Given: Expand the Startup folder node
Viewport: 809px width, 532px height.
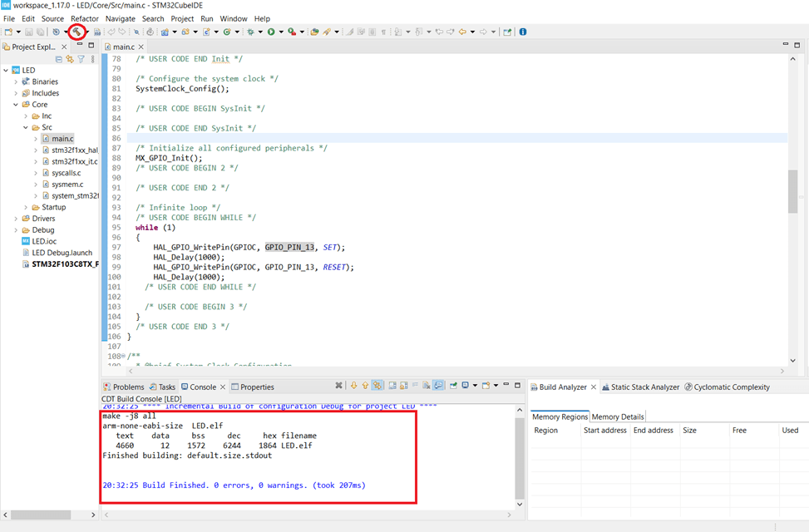Looking at the screenshot, I should (x=26, y=207).
